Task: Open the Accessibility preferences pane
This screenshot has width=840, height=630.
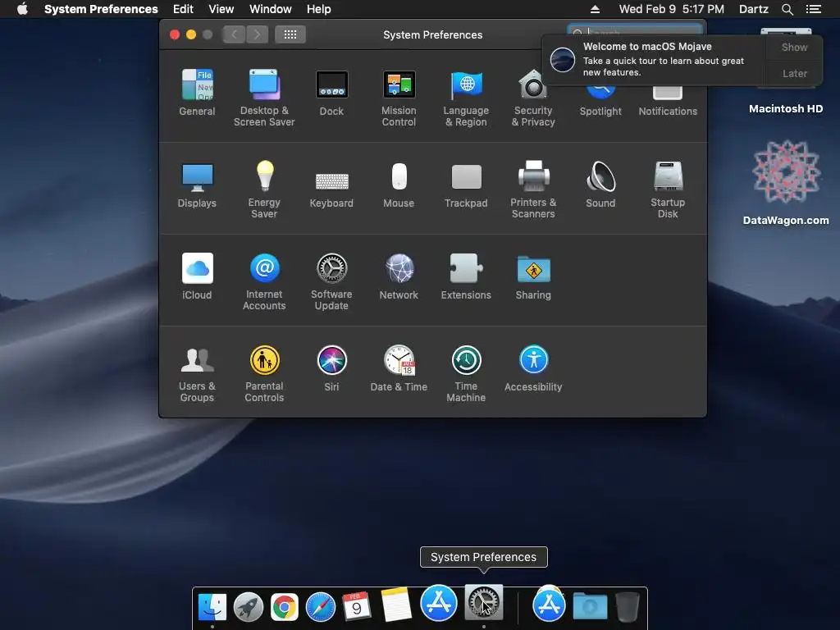Action: coord(533,368)
